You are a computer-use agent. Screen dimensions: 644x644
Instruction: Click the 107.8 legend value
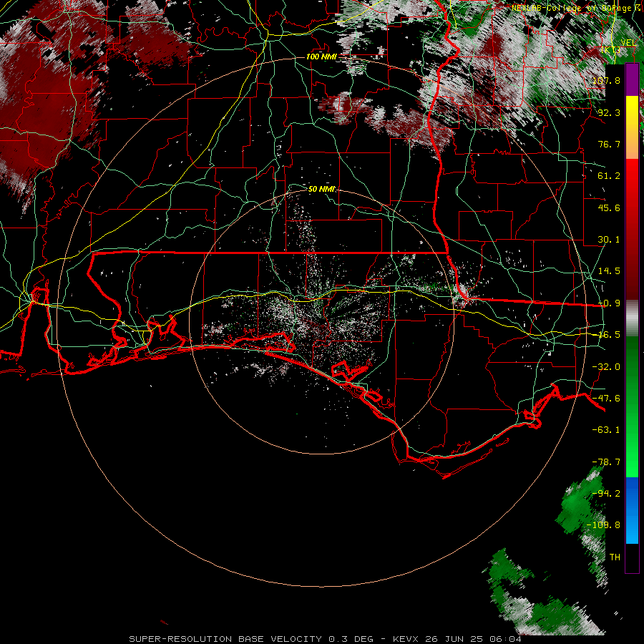[x=606, y=80]
